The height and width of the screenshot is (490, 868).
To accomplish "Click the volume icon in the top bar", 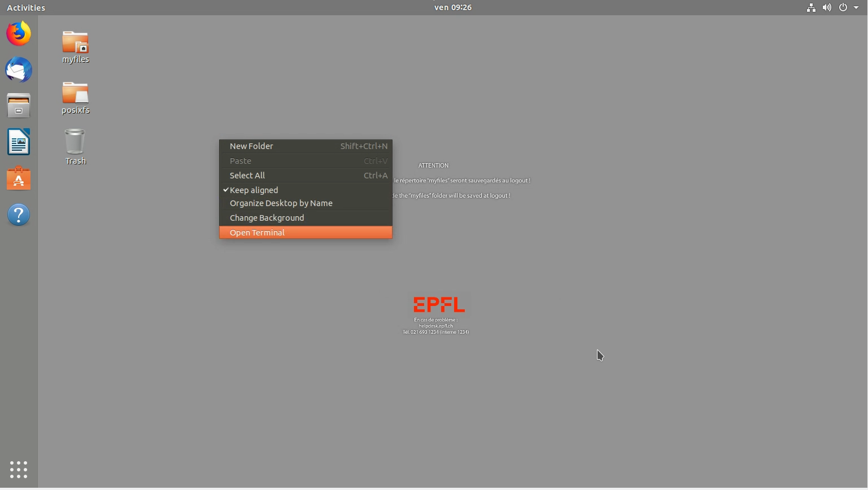I will 827,8.
